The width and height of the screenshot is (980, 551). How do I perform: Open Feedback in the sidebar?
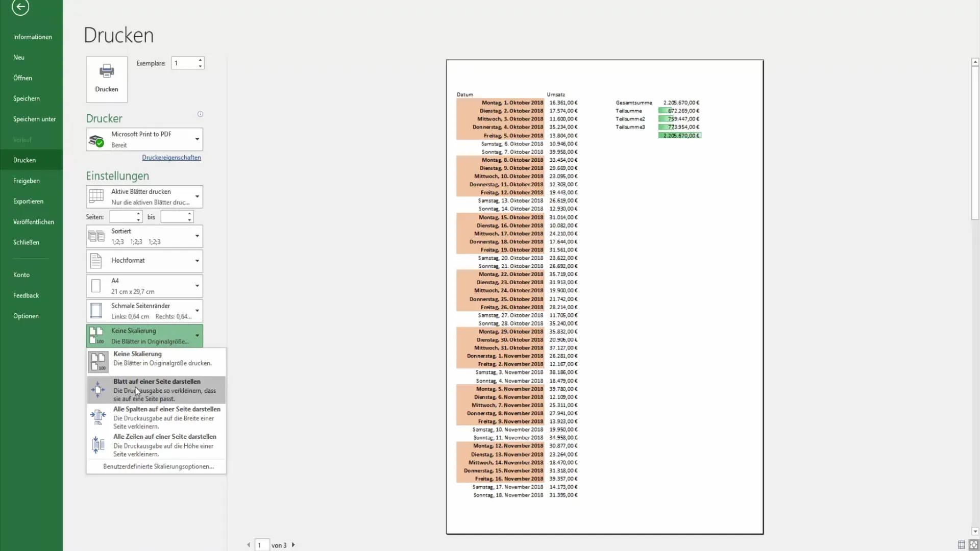point(32,295)
